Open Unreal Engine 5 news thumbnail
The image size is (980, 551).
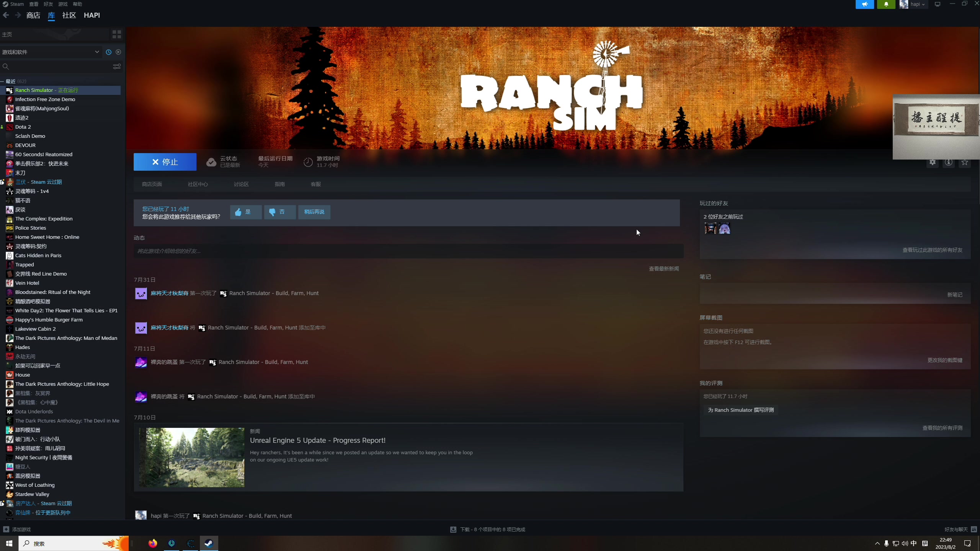pyautogui.click(x=191, y=457)
